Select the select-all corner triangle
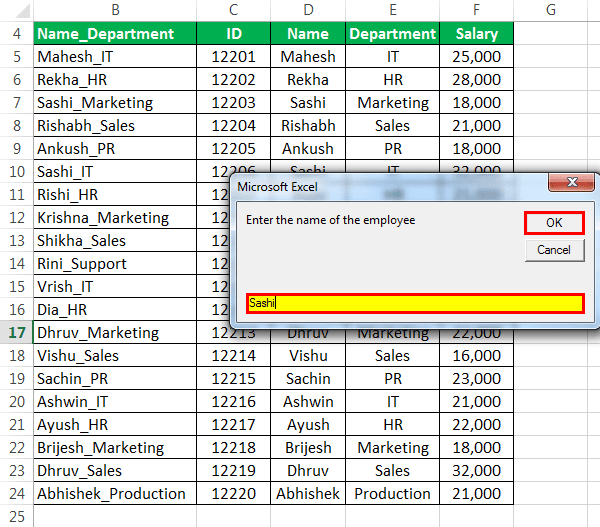Image resolution: width=600 pixels, height=527 pixels. (23, 10)
